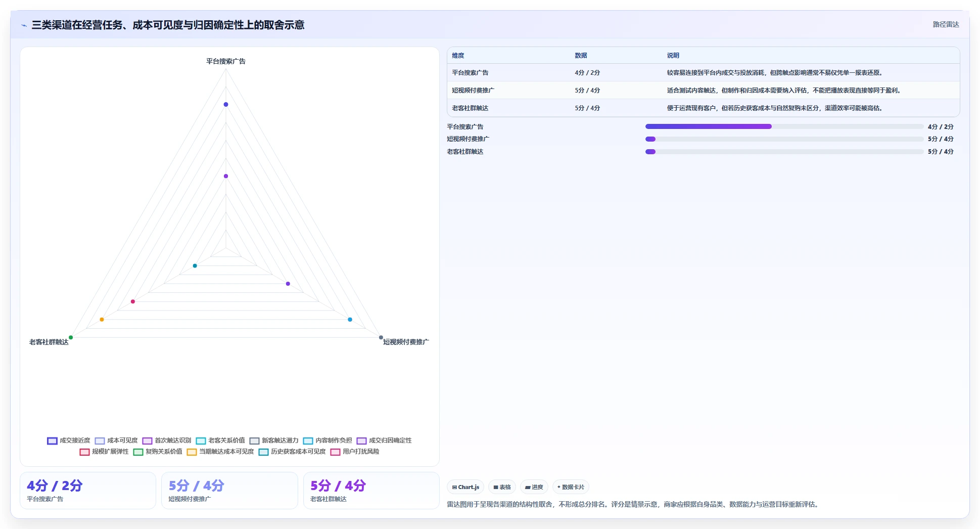Click the 4分 / 2分 value beside progress bar
The height and width of the screenshot is (529, 980).
pyautogui.click(x=941, y=127)
